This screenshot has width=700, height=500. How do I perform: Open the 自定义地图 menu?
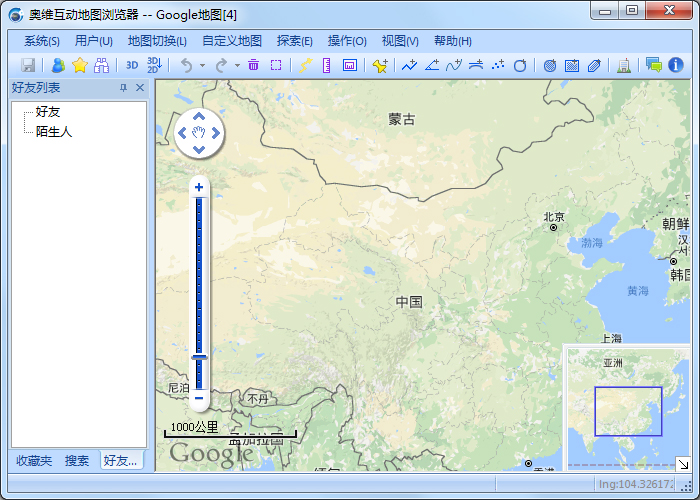click(x=232, y=41)
